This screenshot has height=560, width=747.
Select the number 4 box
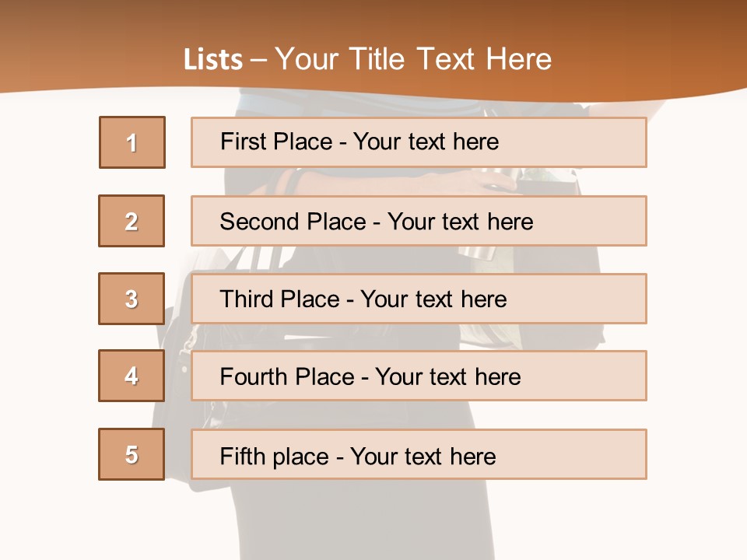point(132,376)
